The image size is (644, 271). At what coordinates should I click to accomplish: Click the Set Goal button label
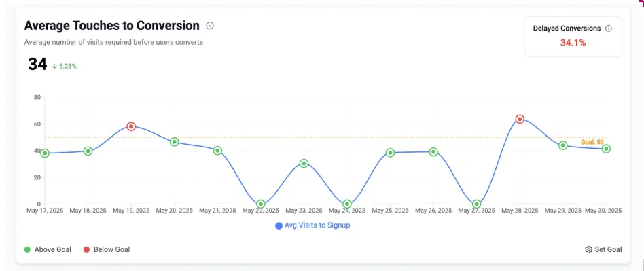(608, 250)
